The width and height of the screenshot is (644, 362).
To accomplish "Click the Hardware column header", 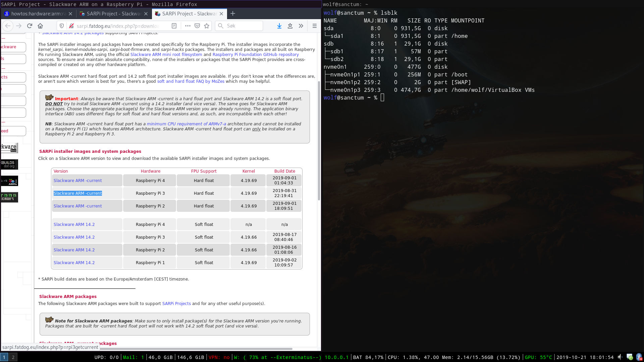I will pos(150,171).
